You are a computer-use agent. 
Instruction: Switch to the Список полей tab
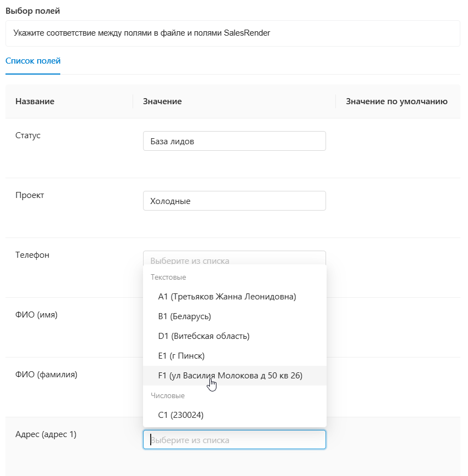click(x=33, y=61)
